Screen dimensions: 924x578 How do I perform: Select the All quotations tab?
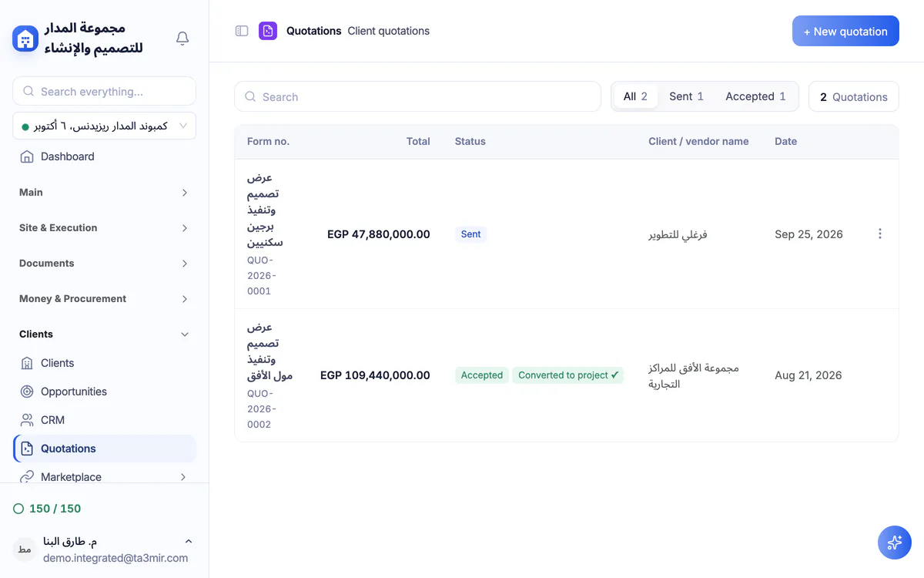coord(635,96)
